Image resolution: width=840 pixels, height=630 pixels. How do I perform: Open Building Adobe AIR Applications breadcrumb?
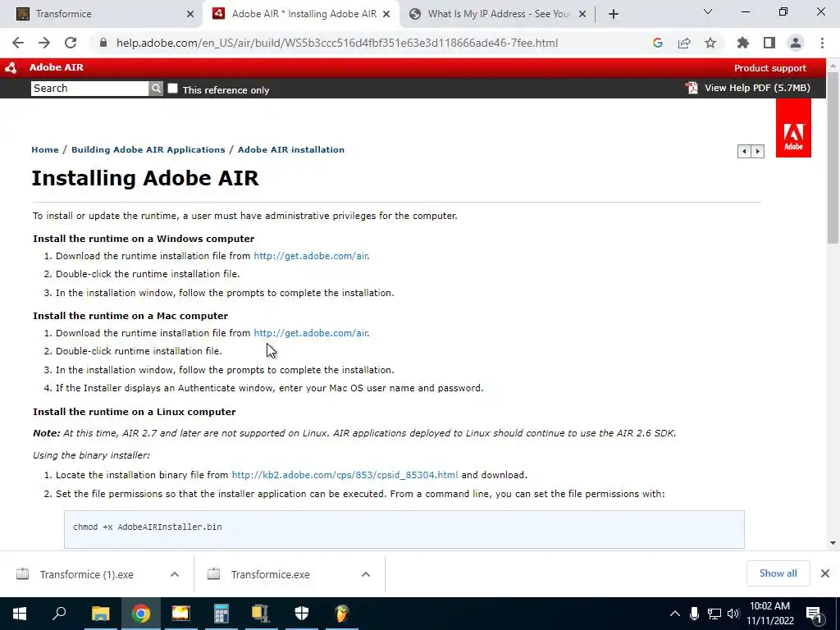(x=148, y=149)
